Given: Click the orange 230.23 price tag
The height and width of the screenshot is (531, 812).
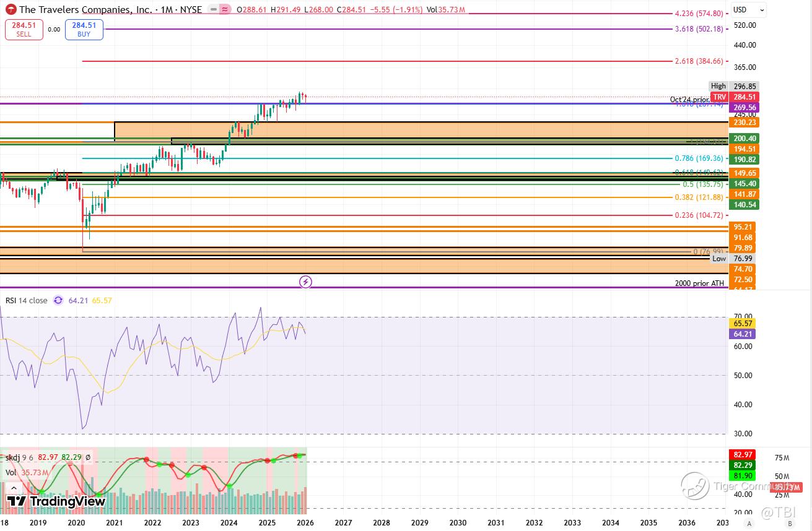Looking at the screenshot, I should click(743, 123).
